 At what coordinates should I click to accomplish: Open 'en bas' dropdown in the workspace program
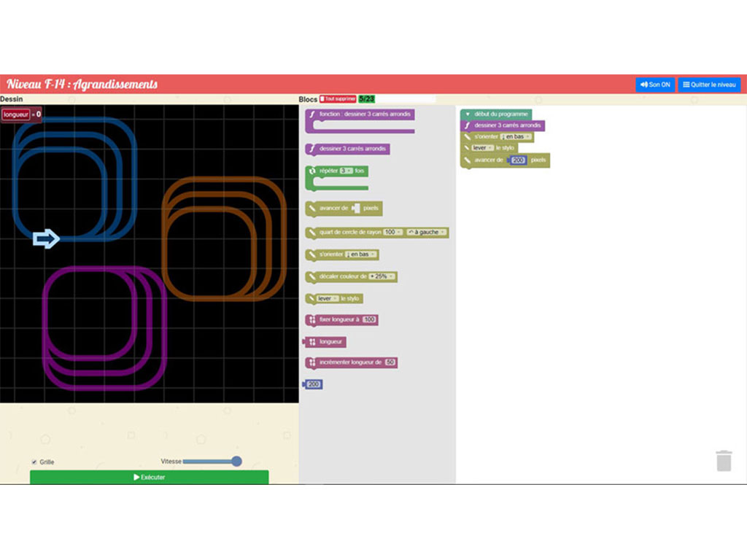point(516,137)
